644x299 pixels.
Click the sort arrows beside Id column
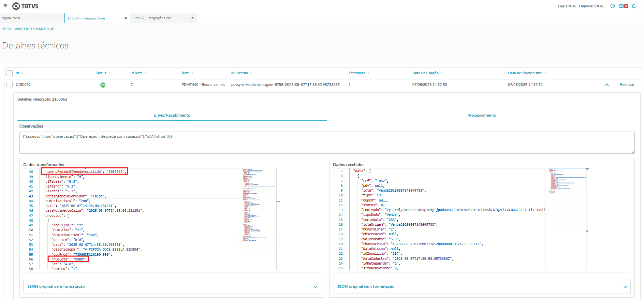(x=22, y=73)
